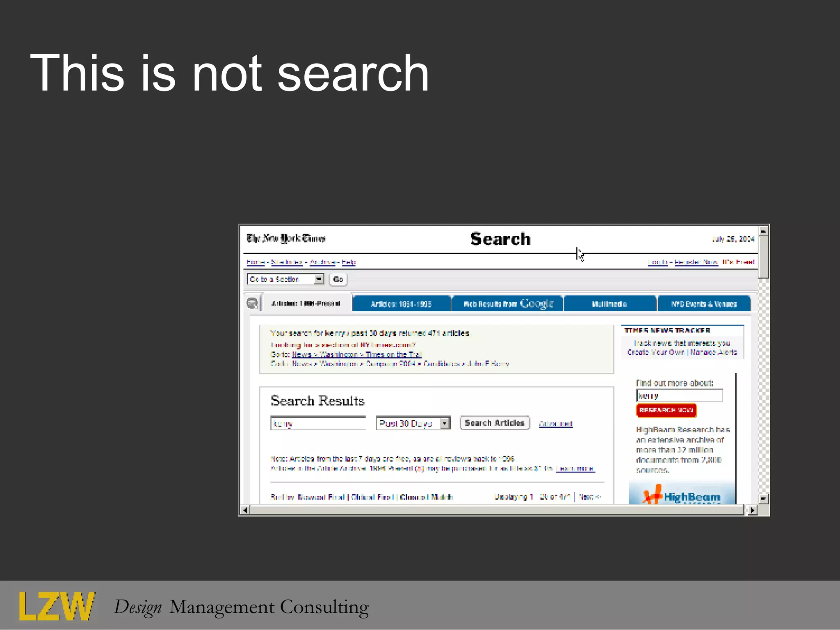This screenshot has width=840, height=630.
Task: Switch to the Articles 1851-1995 tab
Action: 401,304
